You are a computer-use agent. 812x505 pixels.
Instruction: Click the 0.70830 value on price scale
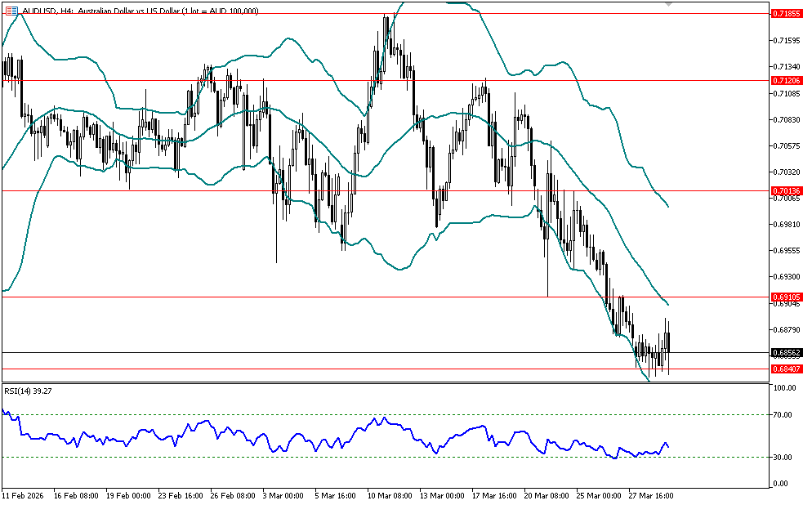pyautogui.click(x=786, y=120)
